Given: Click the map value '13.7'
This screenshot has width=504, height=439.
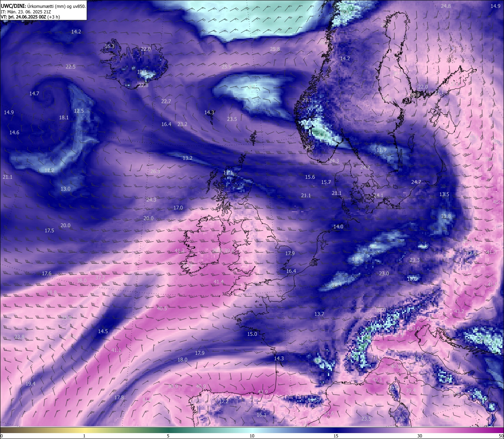Looking at the screenshot, I should (319, 314).
